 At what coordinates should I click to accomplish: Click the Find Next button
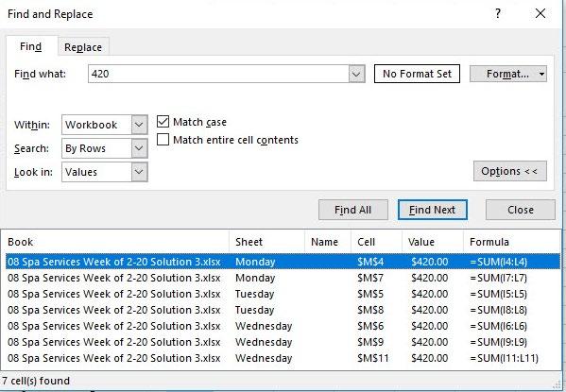[433, 210]
